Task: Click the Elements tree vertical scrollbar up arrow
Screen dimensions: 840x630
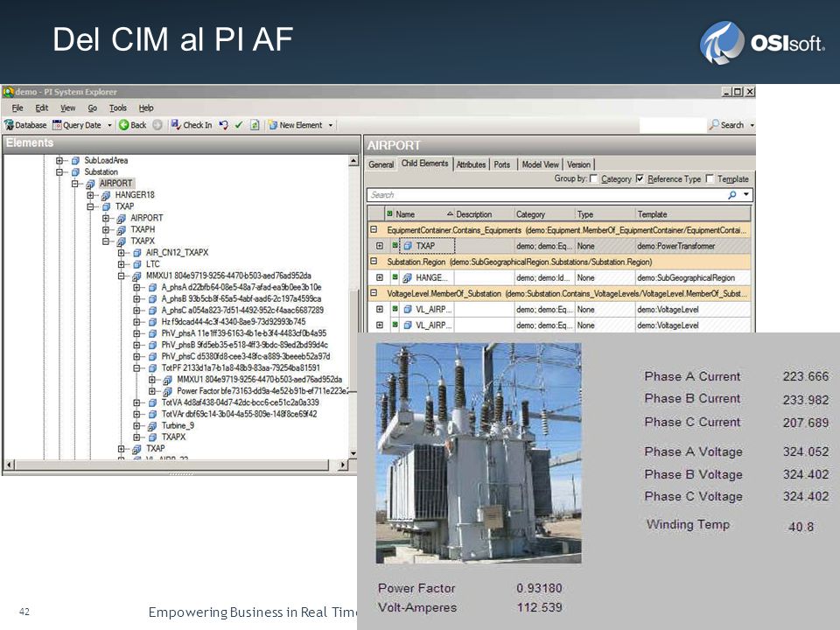Action: pyautogui.click(x=353, y=161)
